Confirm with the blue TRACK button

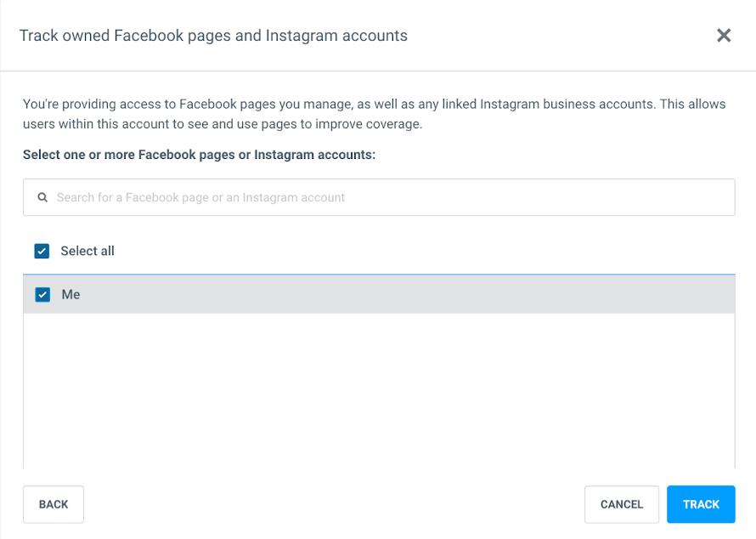click(x=701, y=504)
